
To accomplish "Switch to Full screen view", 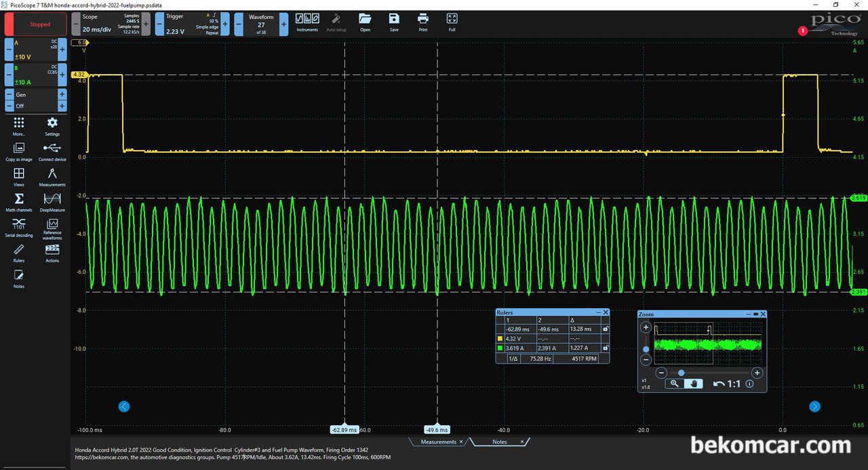I will [452, 22].
